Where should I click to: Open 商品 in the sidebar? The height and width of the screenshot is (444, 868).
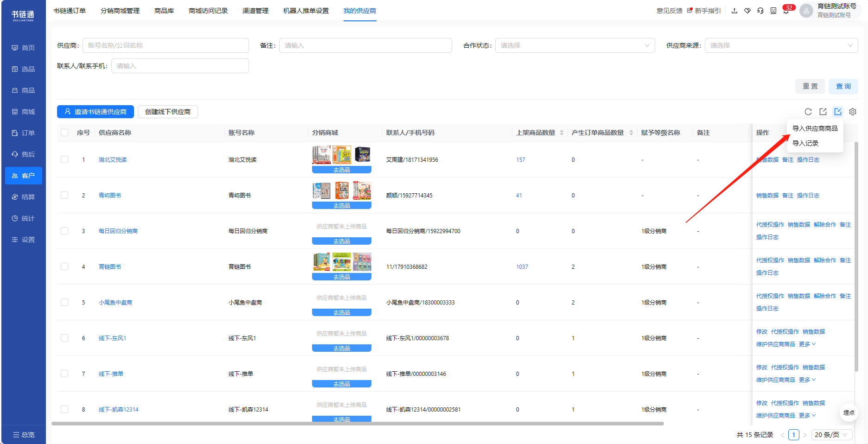(x=24, y=90)
